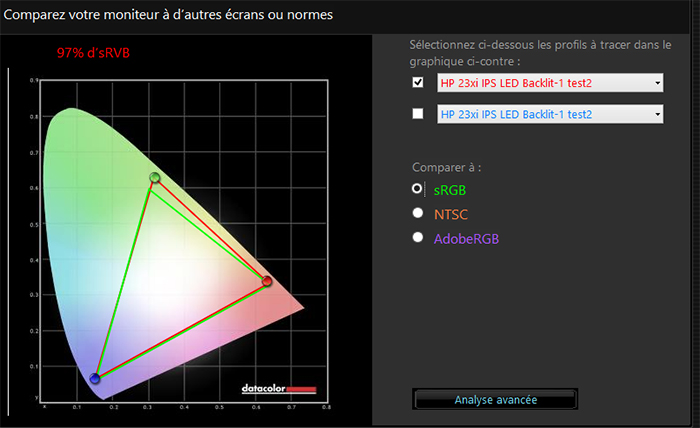Enable the second profile checkbox with blue text
This screenshot has height=428, width=700.
tap(418, 114)
